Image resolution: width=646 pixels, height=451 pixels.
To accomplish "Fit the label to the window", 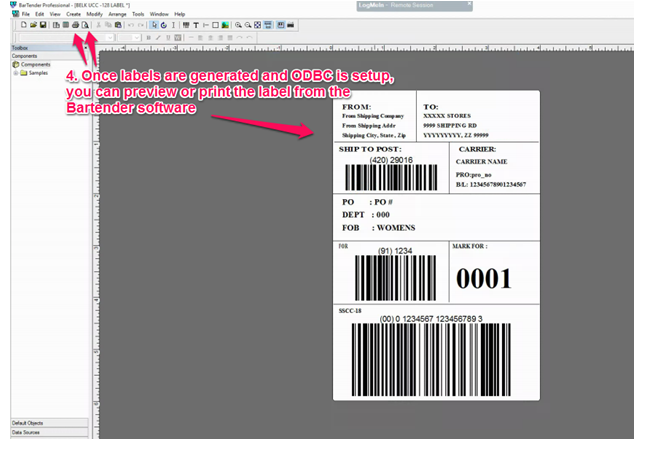I will (x=257, y=25).
